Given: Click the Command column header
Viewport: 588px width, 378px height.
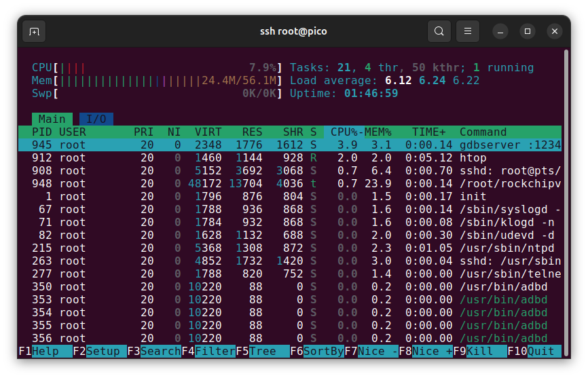Looking at the screenshot, I should (483, 132).
